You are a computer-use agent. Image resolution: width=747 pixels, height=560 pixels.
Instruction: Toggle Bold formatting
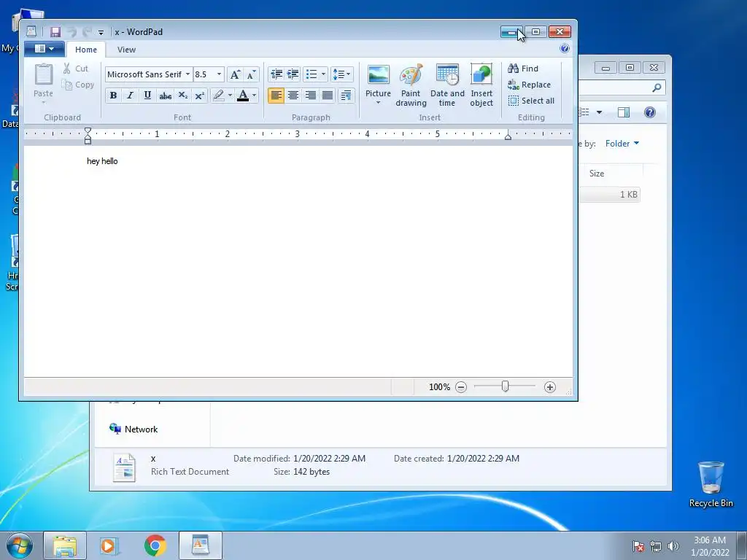[x=113, y=96]
